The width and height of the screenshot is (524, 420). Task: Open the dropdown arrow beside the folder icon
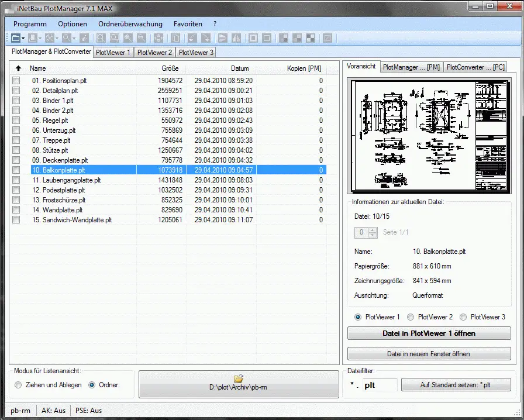point(23,39)
